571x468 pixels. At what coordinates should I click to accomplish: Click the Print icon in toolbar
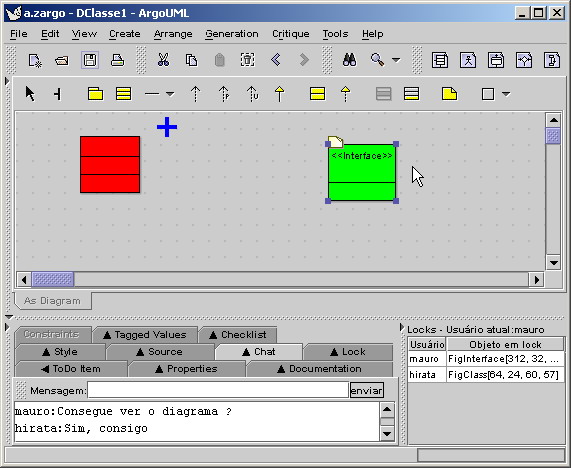tap(118, 60)
